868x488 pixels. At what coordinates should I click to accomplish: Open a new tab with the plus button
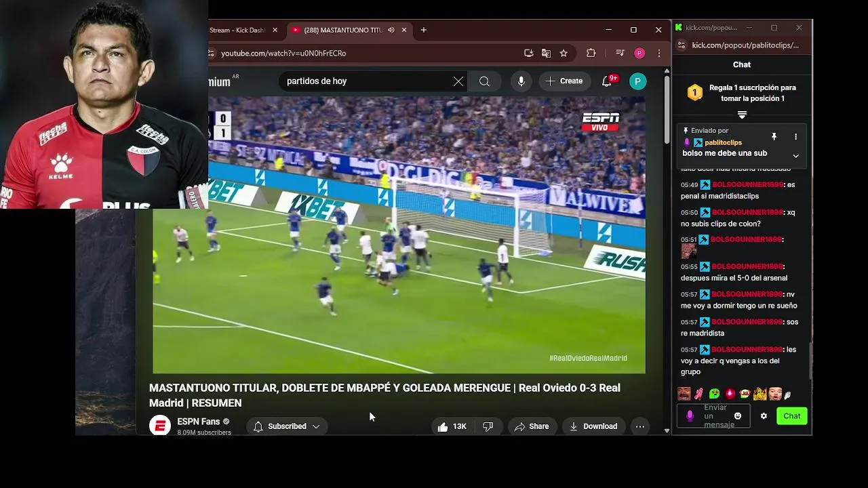coord(424,30)
